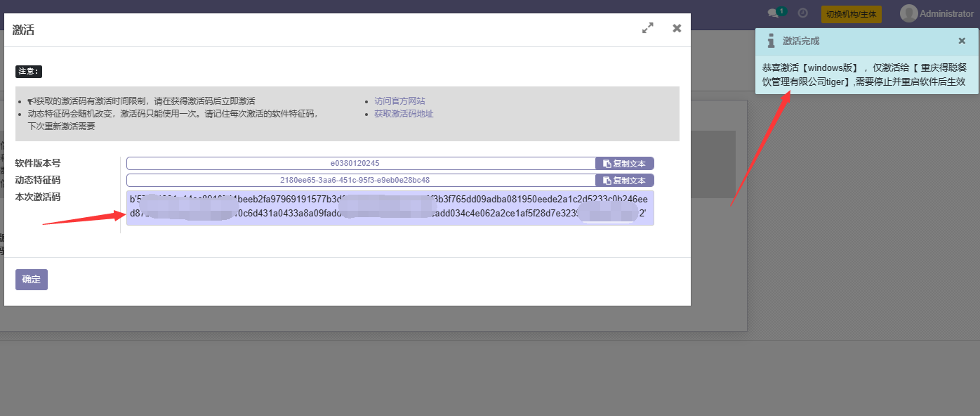This screenshot has width=980, height=416.
Task: Click the 注意 label badge
Action: (x=29, y=72)
